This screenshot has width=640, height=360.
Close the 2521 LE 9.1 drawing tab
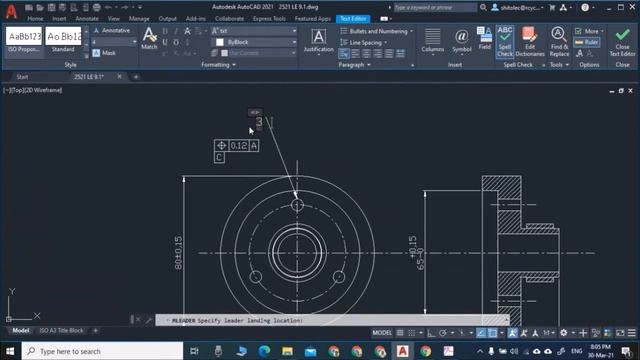point(119,76)
